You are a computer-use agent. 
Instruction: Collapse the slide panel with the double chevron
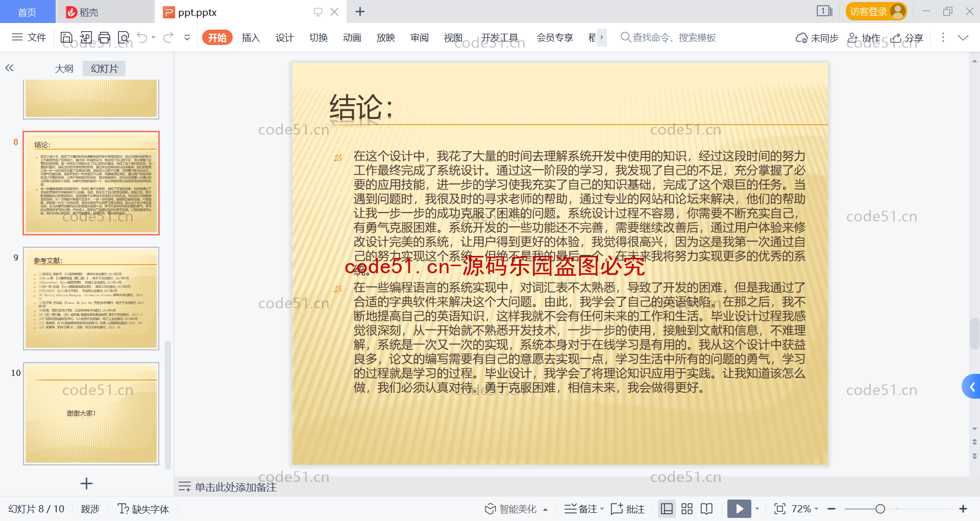(x=9, y=68)
